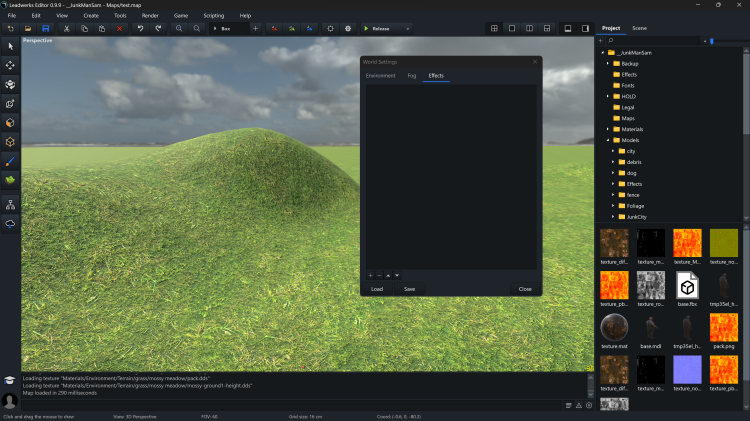Click the plus add effect button
The image size is (750, 421).
(370, 275)
